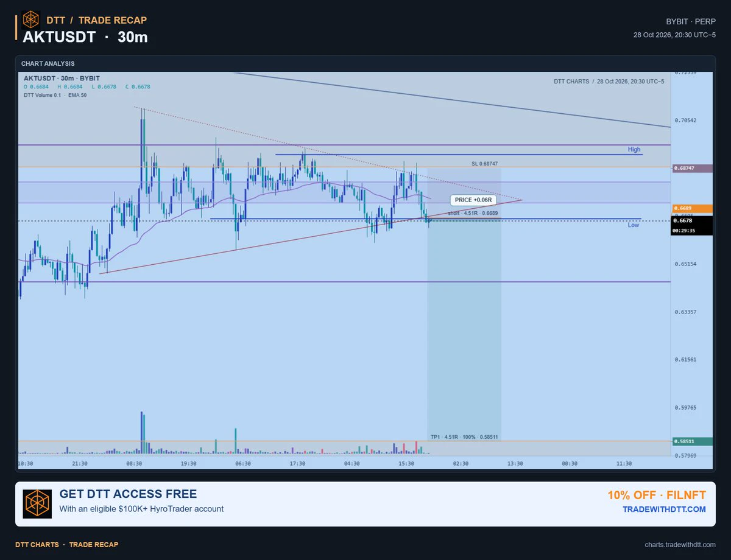This screenshot has height=560, width=731.
Task: Select the 'AKTUSDT · 30m' page title
Action: click(85, 37)
